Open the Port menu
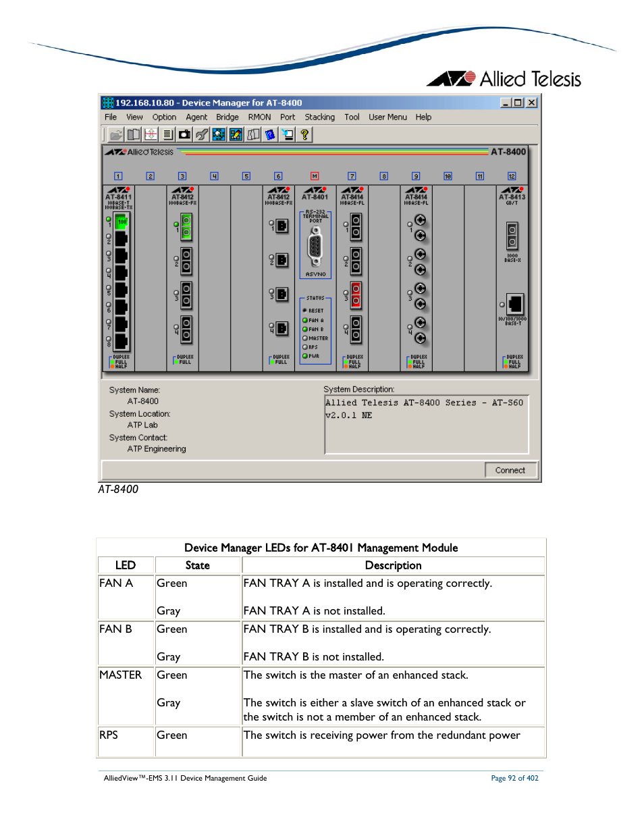Viewport: 644px width, 834px height. pyautogui.click(x=288, y=118)
